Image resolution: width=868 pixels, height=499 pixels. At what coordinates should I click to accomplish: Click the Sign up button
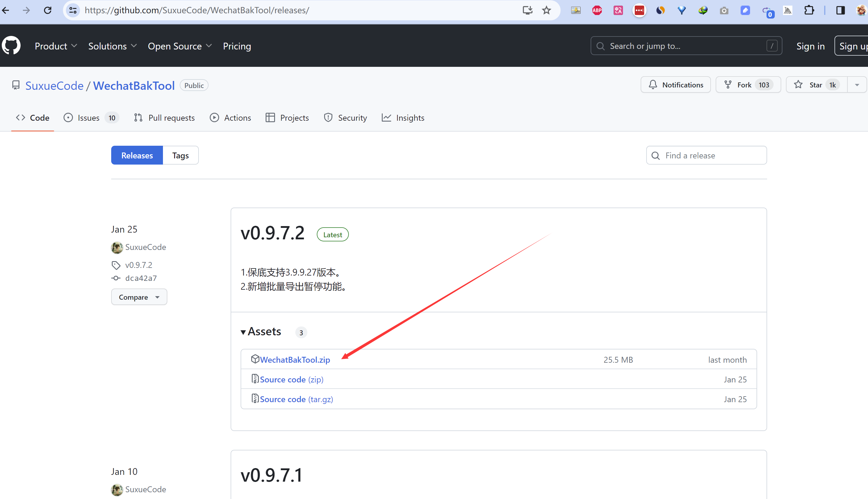851,46
